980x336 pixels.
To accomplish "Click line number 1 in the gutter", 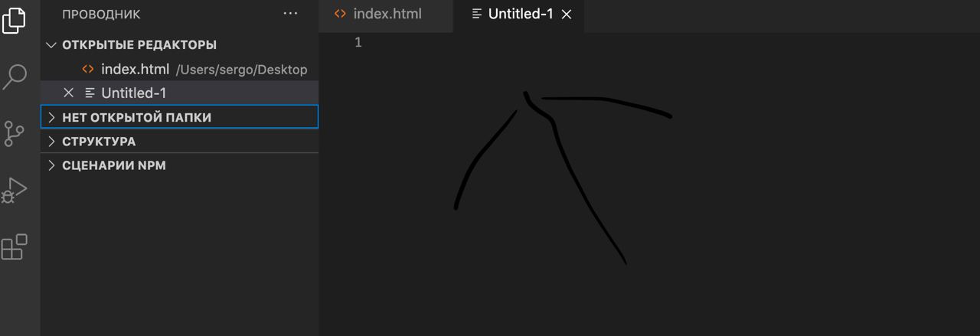I will point(358,43).
